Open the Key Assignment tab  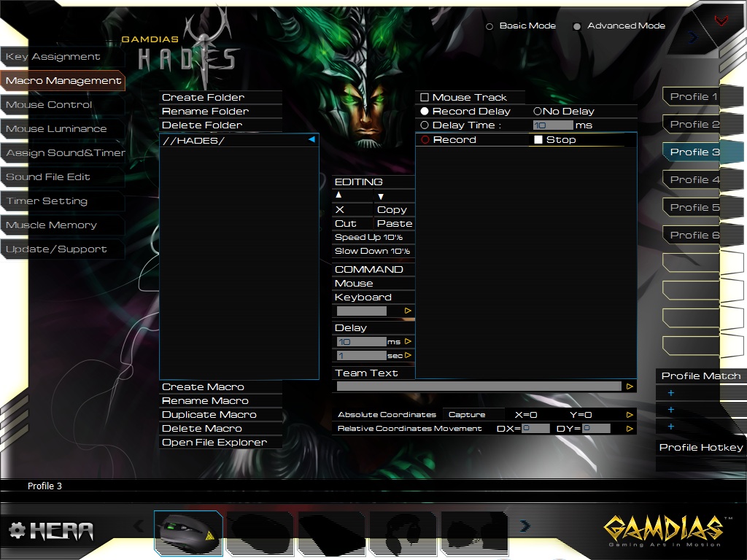(63, 57)
